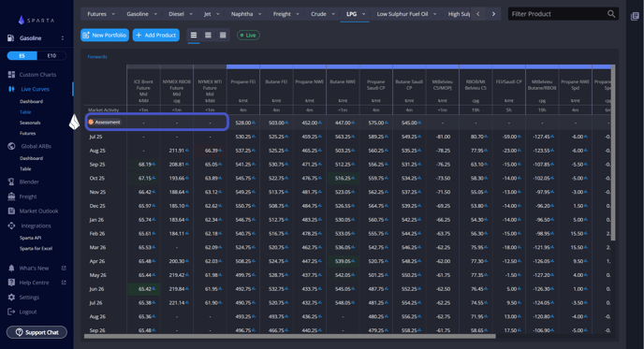This screenshot has width=644, height=349.
Task: Open Settings gear icon
Action: 11,297
